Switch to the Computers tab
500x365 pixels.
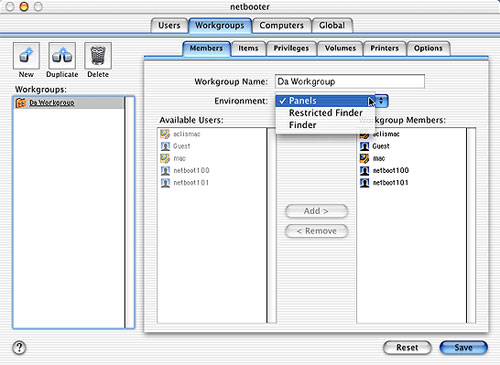[282, 26]
